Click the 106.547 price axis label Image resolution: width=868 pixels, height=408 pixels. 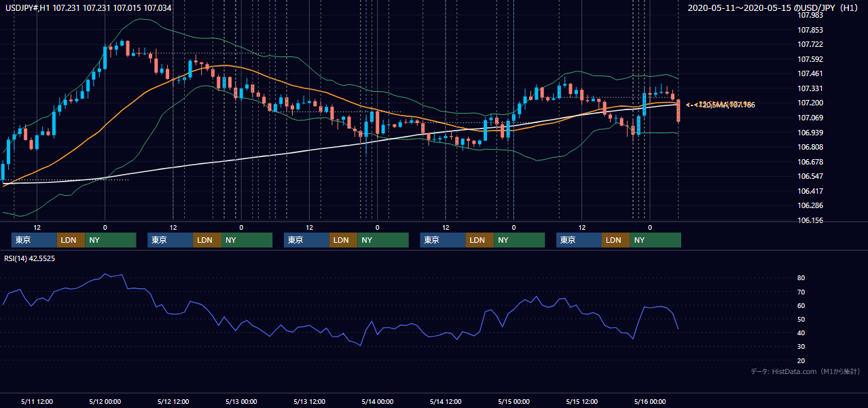tap(809, 176)
